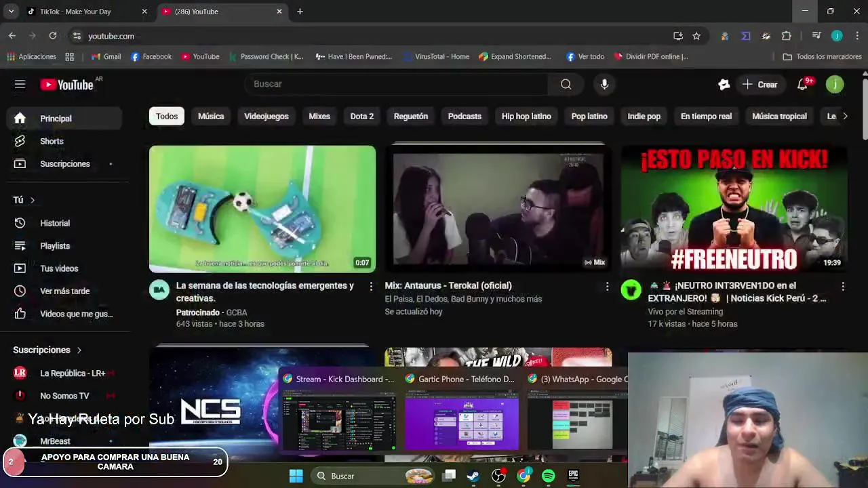
Task: Open Playlists in the sidebar
Action: (65, 245)
